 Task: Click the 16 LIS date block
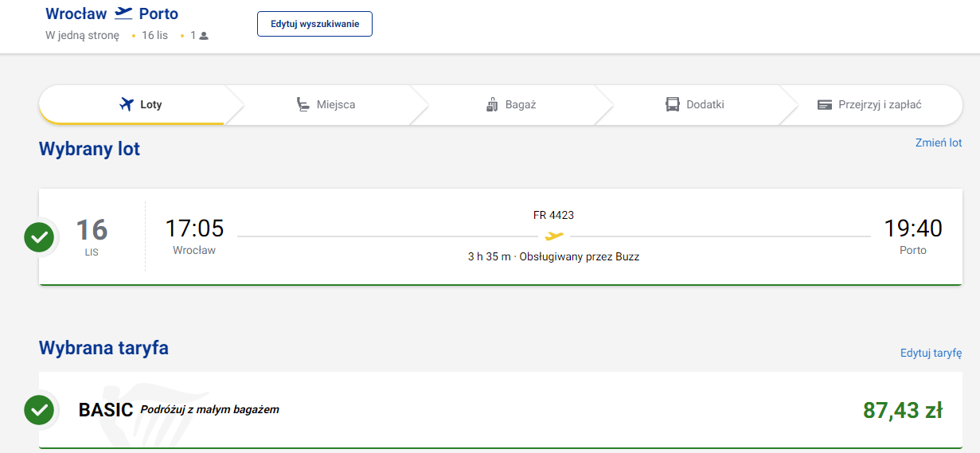(x=92, y=236)
